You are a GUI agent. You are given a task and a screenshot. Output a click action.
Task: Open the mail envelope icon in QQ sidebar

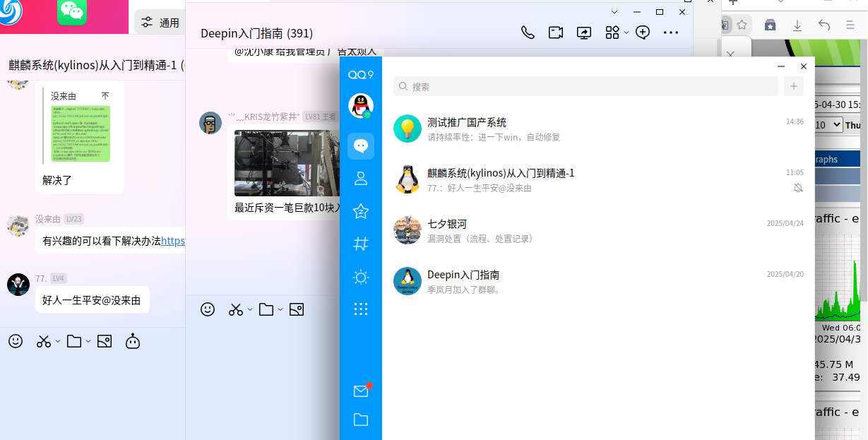(x=361, y=391)
